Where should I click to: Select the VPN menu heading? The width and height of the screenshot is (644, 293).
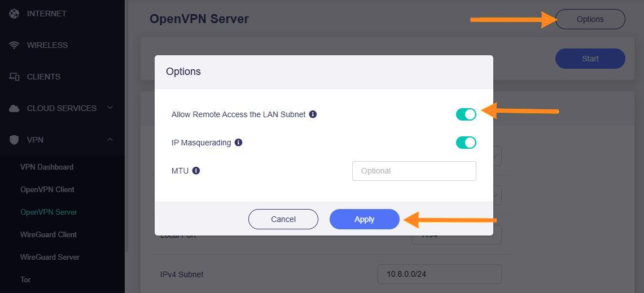pos(35,140)
